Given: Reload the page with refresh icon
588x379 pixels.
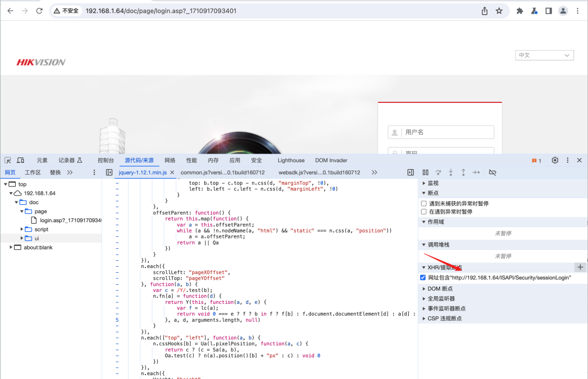Looking at the screenshot, I should 39,11.
